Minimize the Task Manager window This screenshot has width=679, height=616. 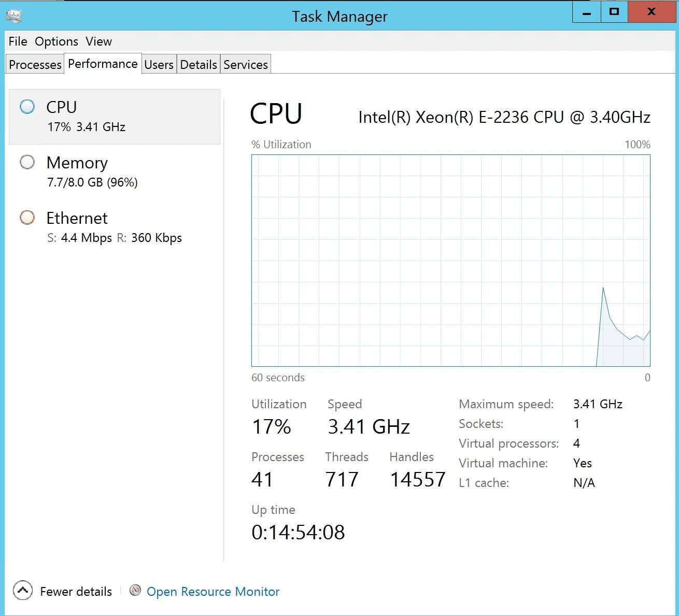click(x=587, y=12)
